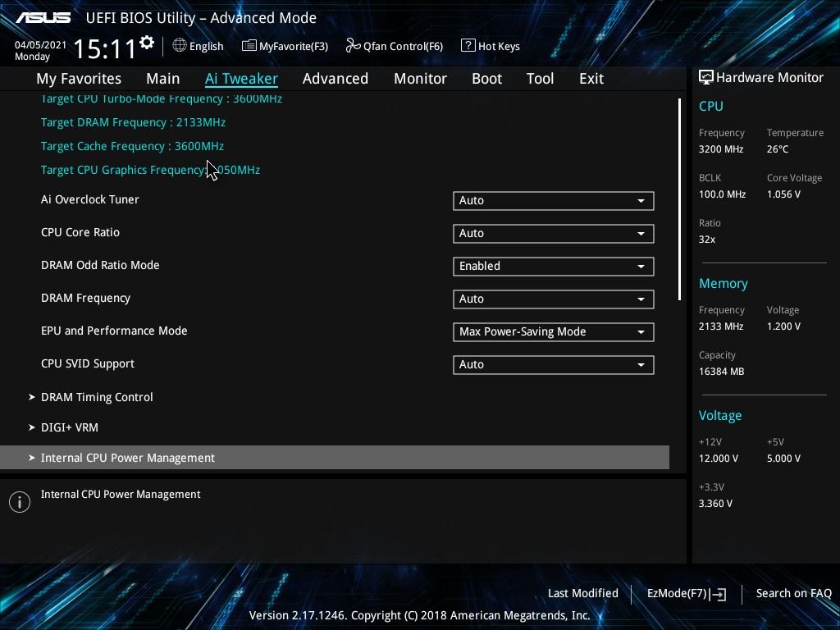Click the Ratio value 32x
The width and height of the screenshot is (840, 630).
707,240
